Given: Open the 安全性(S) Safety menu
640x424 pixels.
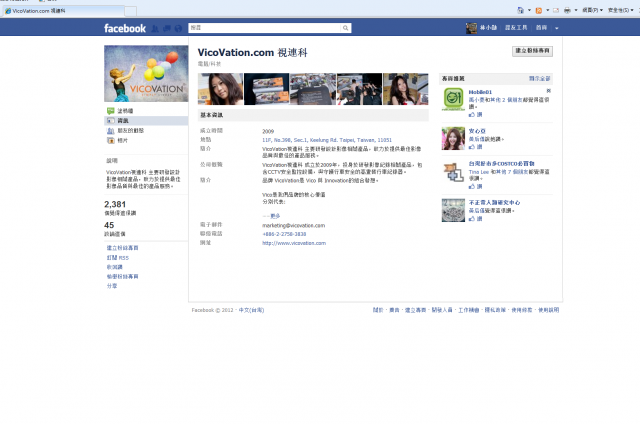Looking at the screenshot, I should [620, 10].
